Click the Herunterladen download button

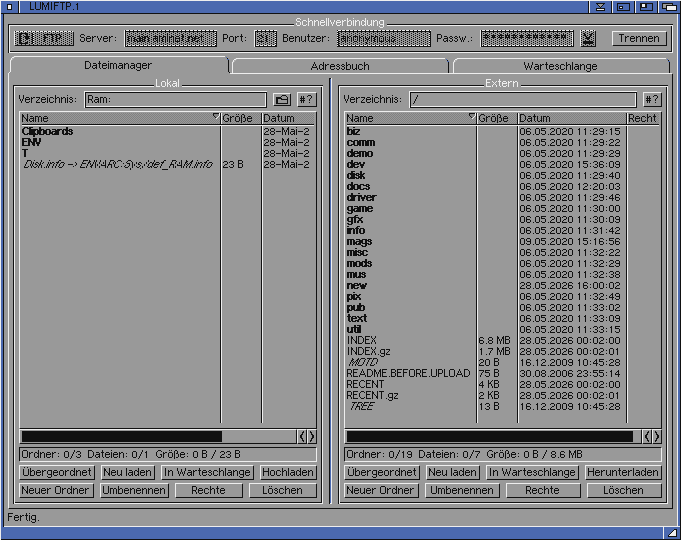[623, 472]
